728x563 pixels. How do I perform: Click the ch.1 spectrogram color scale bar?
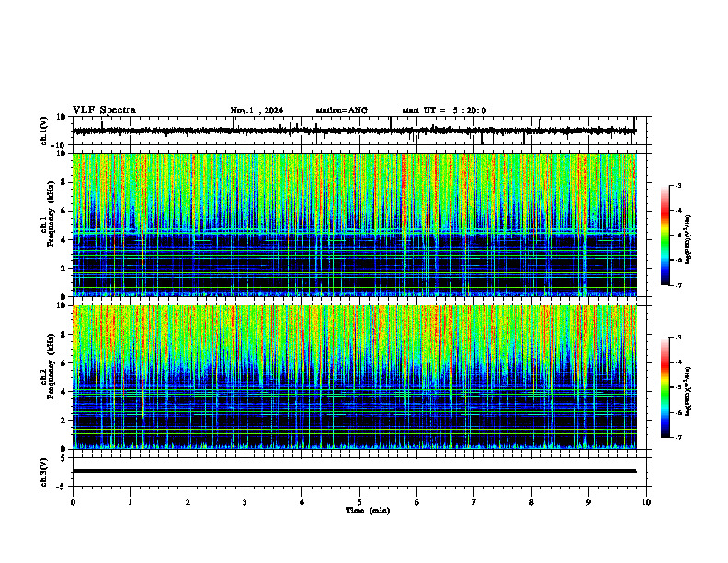(x=665, y=236)
